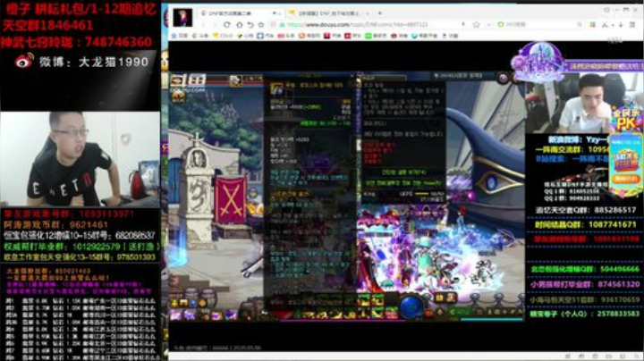This screenshot has height=361, width=644.
Task: Open the extensions grid icon in toolbar
Action: coord(593,25)
